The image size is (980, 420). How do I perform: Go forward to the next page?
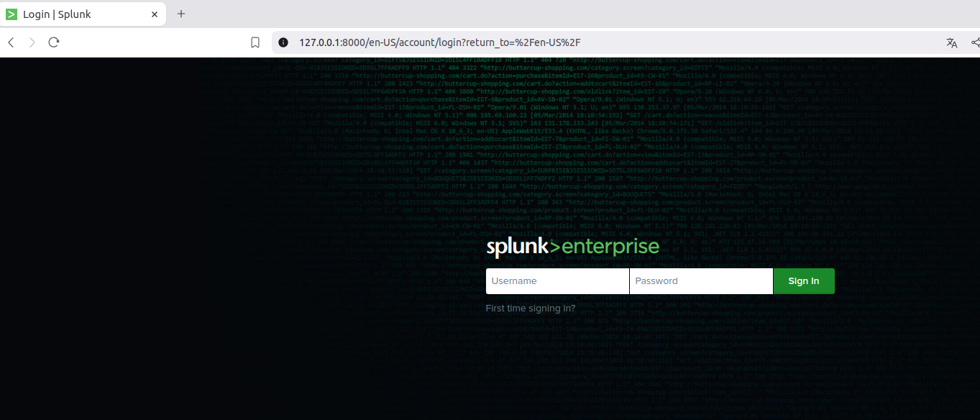[32, 42]
